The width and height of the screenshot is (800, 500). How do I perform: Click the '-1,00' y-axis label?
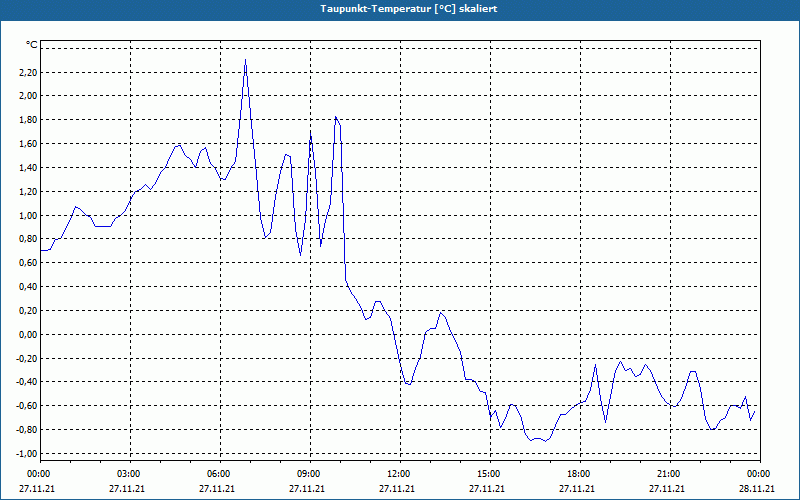(x=26, y=454)
